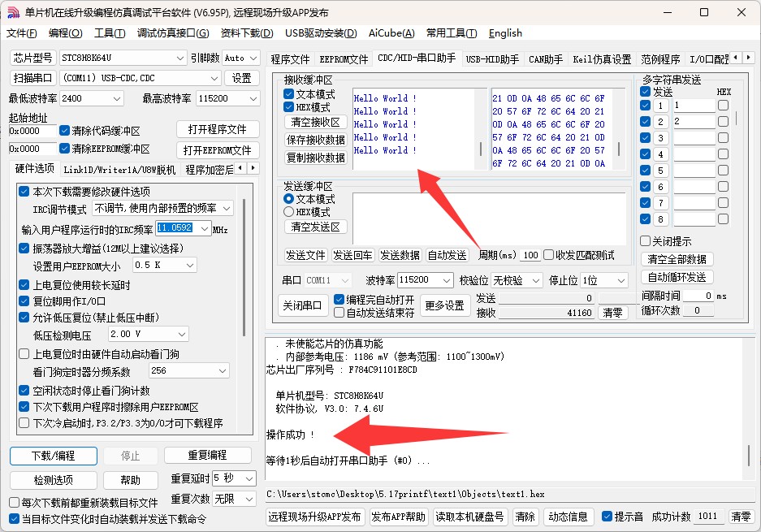The width and height of the screenshot is (761, 532).
Task: Toggle 本次下载需要修改硬件选项 checkbox
Action: click(24, 191)
